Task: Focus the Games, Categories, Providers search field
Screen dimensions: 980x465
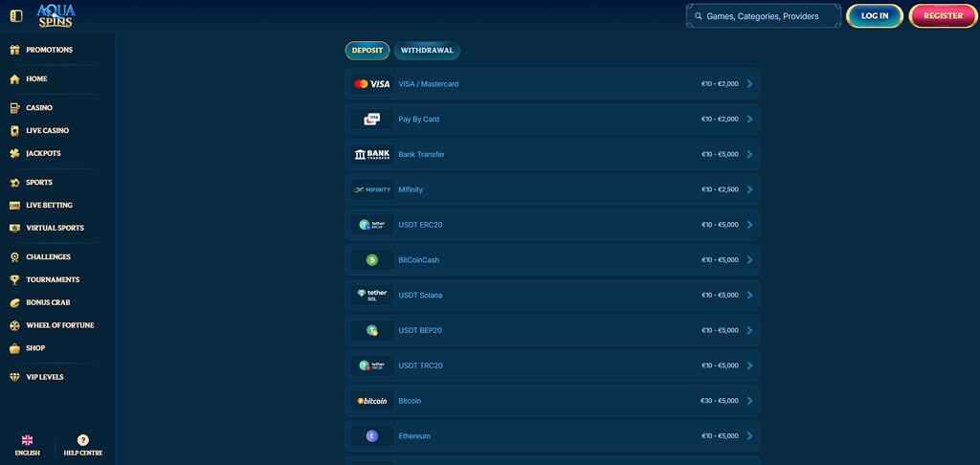Action: (x=763, y=16)
